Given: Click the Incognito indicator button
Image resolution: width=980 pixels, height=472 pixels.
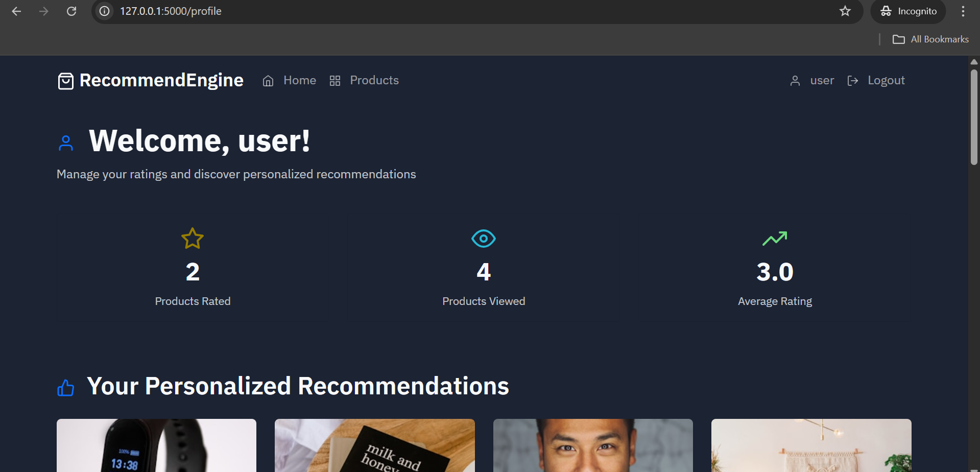Looking at the screenshot, I should [909, 11].
